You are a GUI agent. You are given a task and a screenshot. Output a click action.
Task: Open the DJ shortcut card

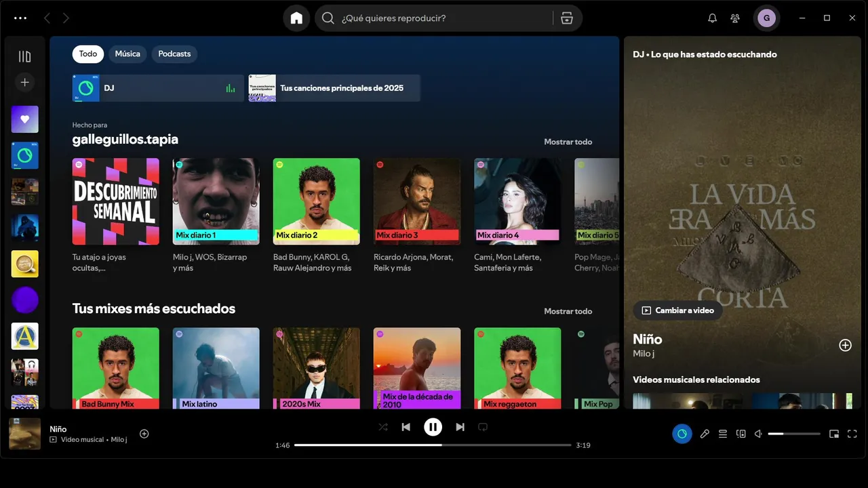pyautogui.click(x=158, y=88)
